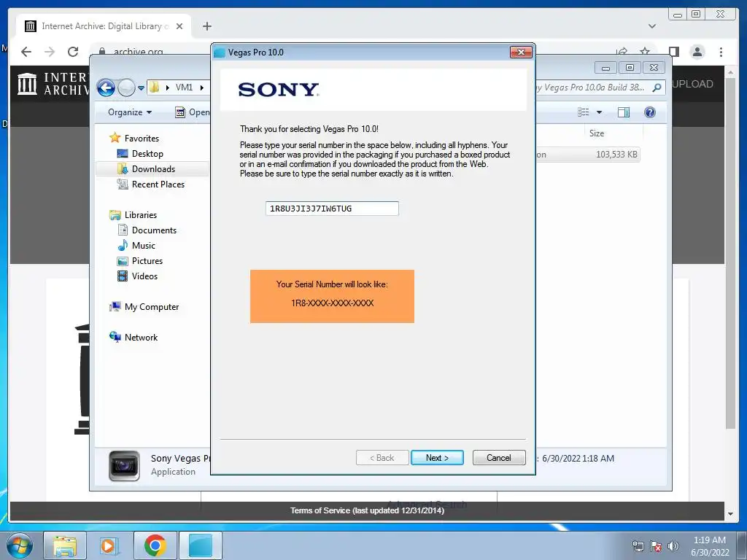Go back in the Chrome browser
747x560 pixels.
coord(26,52)
